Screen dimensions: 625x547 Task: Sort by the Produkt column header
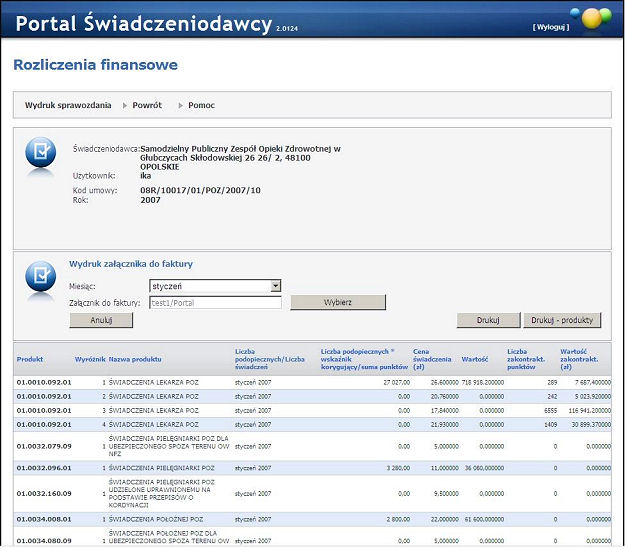(30, 358)
